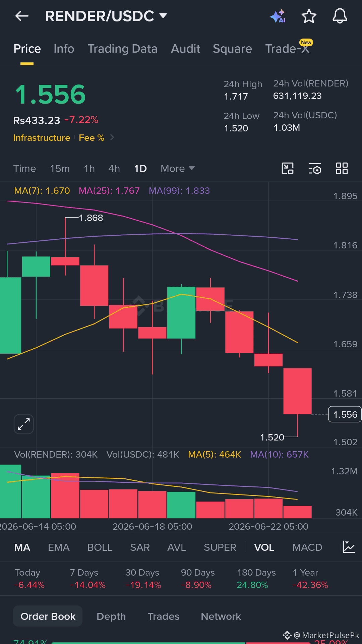Open the Audit tab
This screenshot has width=362, height=644.
[185, 49]
